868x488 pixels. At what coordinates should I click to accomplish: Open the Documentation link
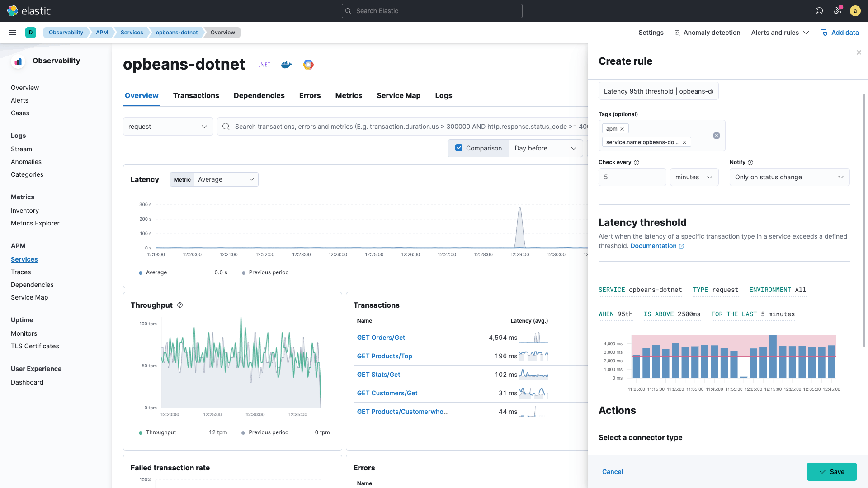tap(657, 246)
